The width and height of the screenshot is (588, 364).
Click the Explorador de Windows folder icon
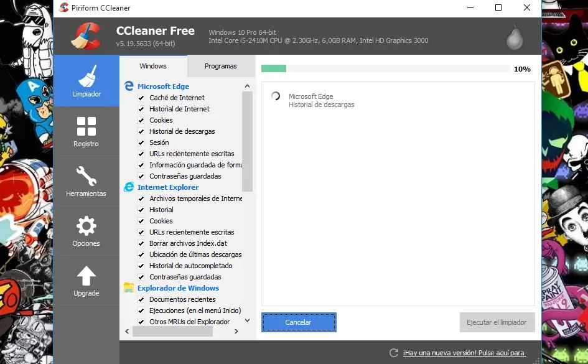(x=129, y=288)
